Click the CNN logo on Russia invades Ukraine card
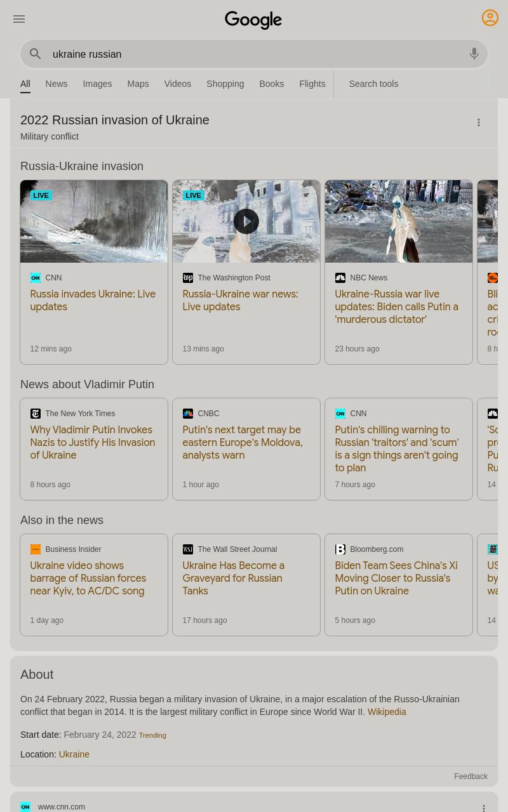 pos(36,278)
